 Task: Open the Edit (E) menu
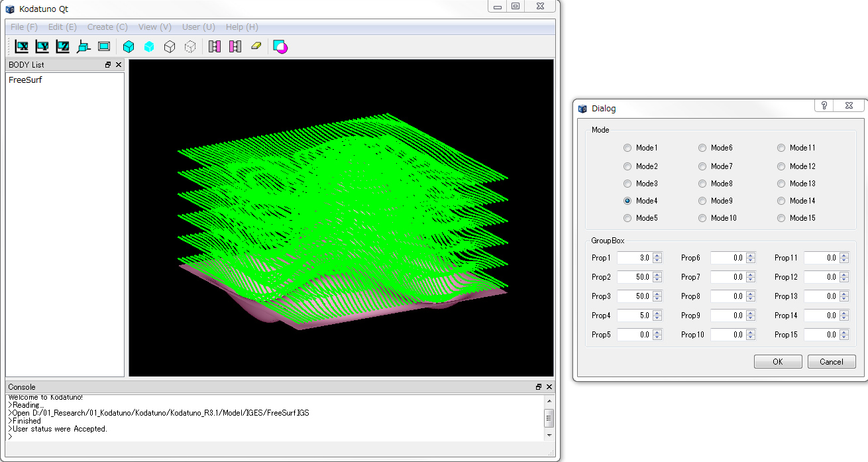point(62,27)
